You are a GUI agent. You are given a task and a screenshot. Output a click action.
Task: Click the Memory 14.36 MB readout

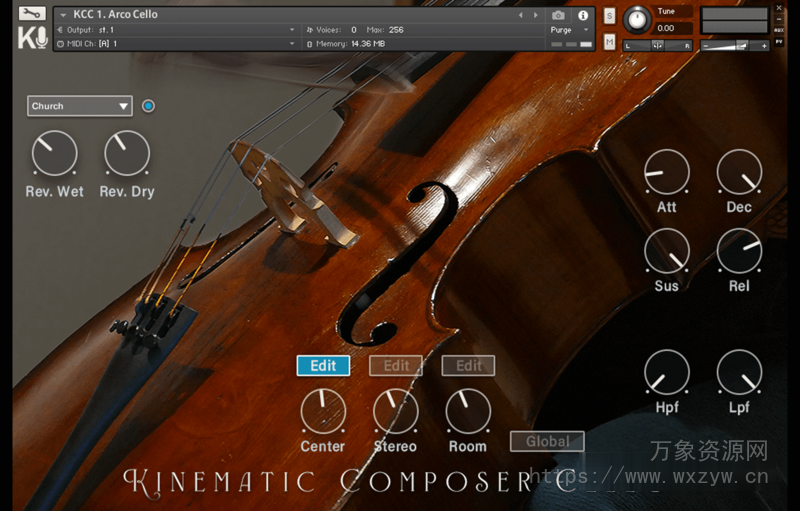point(346,44)
